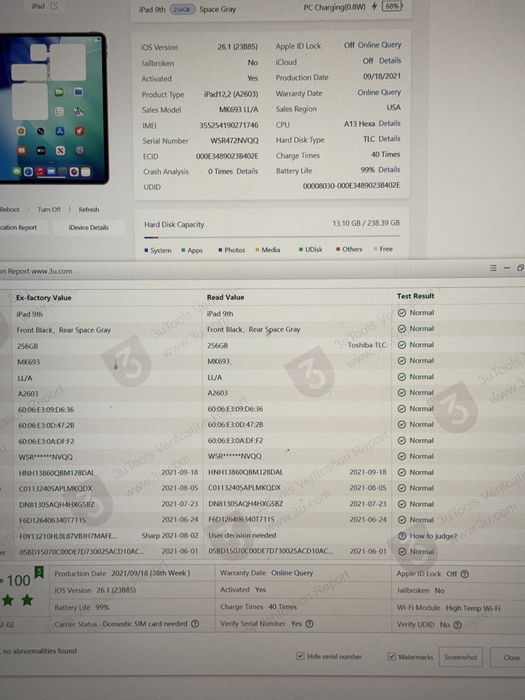The width and height of the screenshot is (525, 700).
Task: Click Sales Model value MK693 LL/A
Action: [238, 109]
